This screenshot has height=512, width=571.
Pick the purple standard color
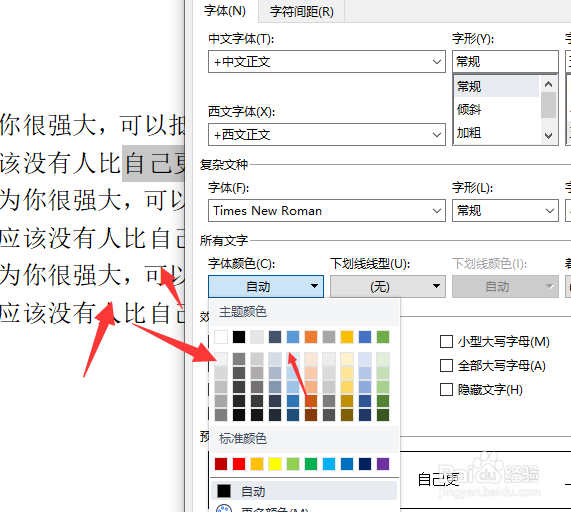[383, 464]
